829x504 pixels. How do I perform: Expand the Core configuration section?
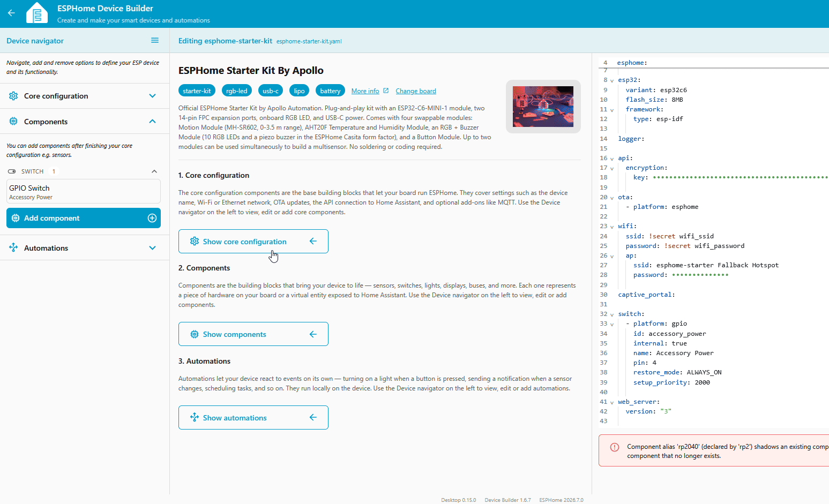pos(152,96)
